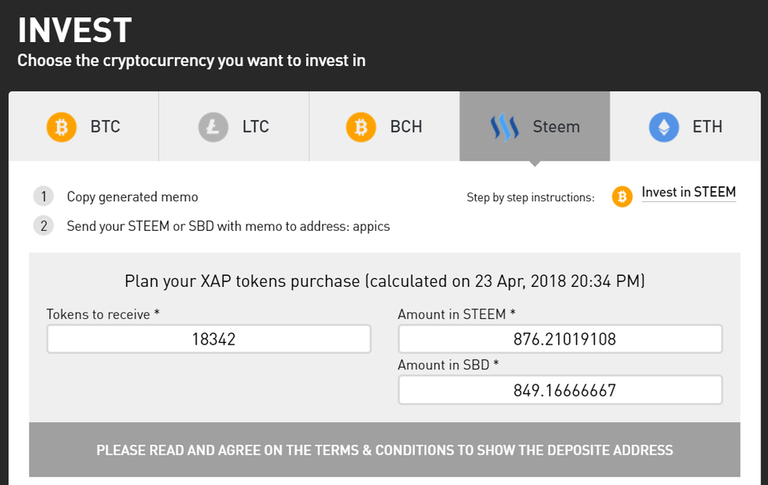Click the gray Litecoin coin icon
Viewport: 768px width, 485px height.
[211, 127]
